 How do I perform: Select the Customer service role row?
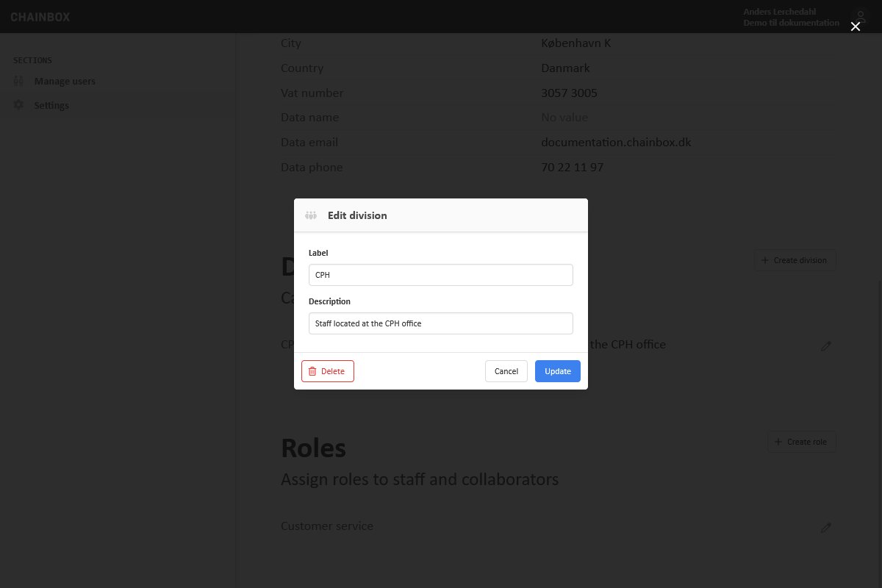(559, 526)
